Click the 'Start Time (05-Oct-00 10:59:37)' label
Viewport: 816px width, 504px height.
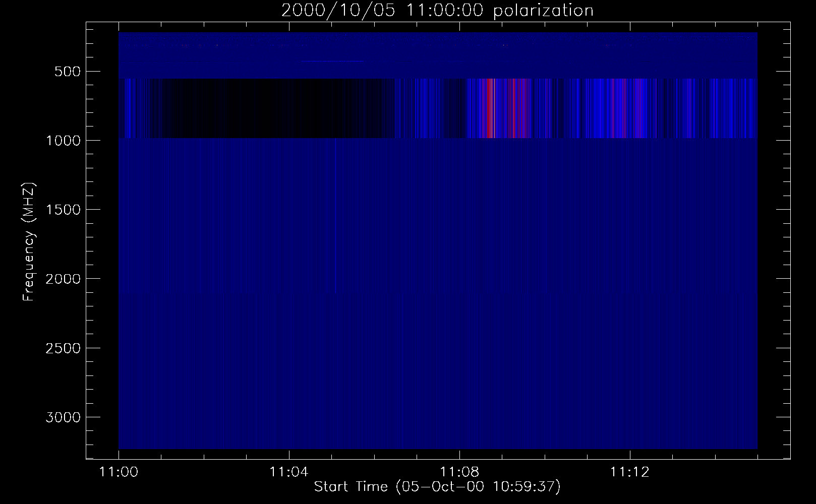coord(437,487)
